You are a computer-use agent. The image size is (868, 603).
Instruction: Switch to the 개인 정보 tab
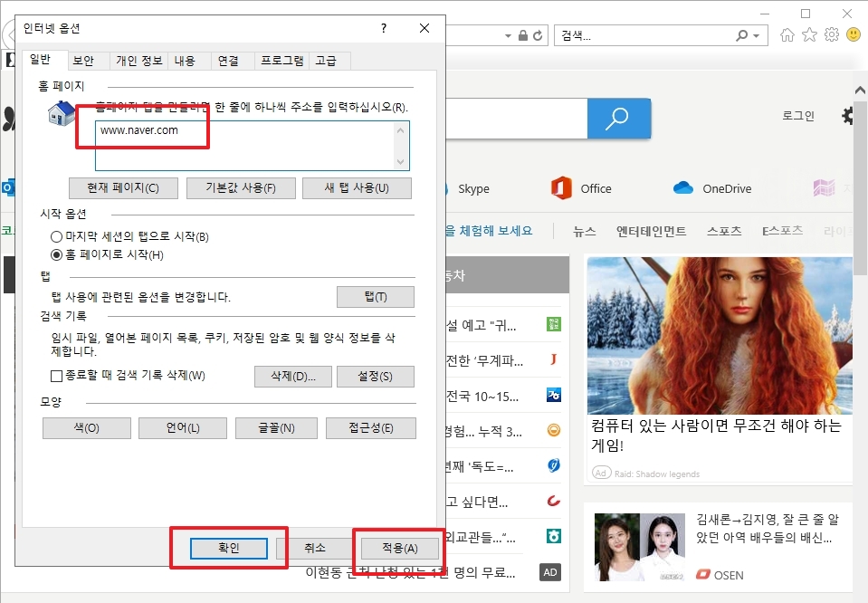click(139, 61)
